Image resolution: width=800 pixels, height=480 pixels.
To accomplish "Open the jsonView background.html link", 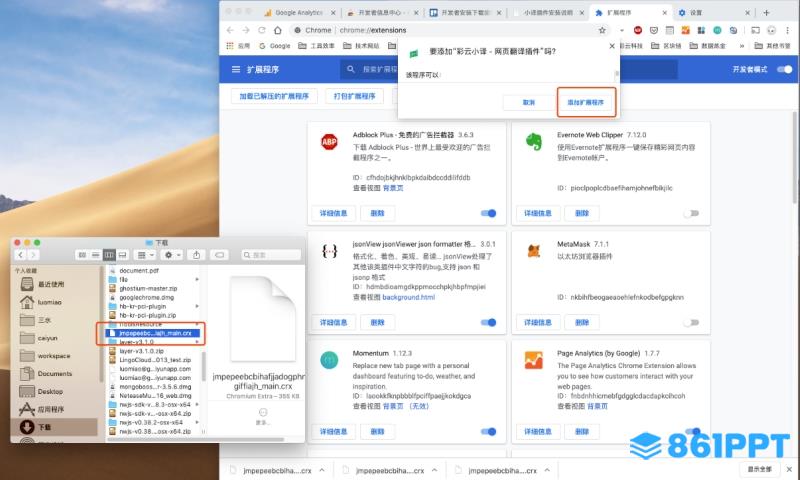I will 409,297.
